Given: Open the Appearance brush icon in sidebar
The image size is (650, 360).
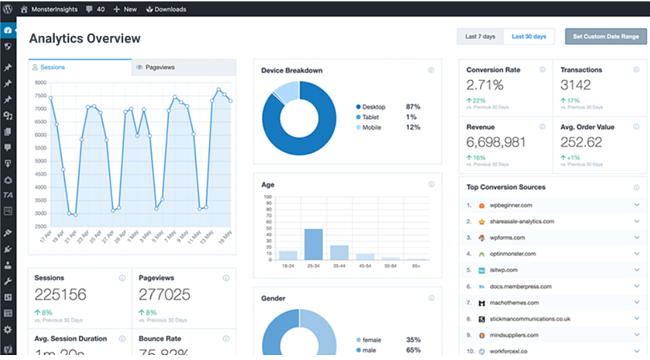Looking at the screenshot, I should (x=7, y=233).
